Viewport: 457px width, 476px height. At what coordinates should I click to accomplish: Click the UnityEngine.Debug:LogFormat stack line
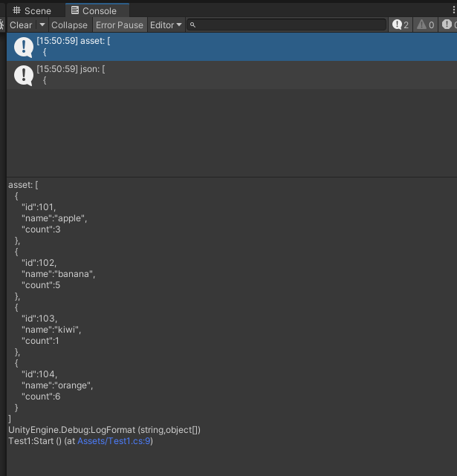pos(104,430)
